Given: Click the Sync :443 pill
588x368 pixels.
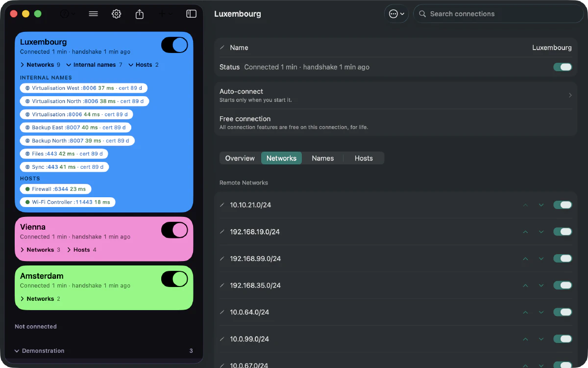Looking at the screenshot, I should pos(64,167).
